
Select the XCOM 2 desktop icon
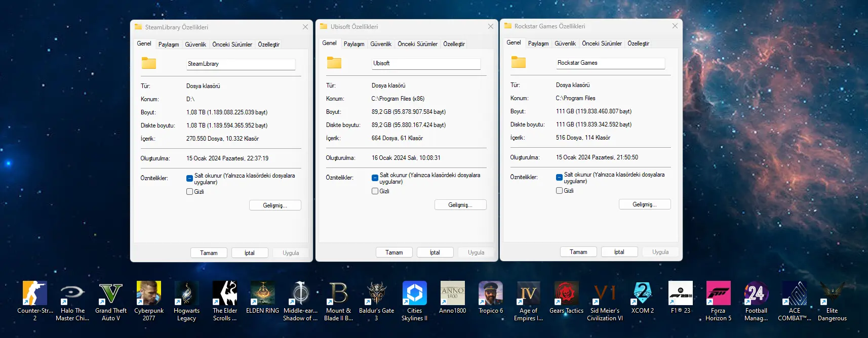click(642, 298)
